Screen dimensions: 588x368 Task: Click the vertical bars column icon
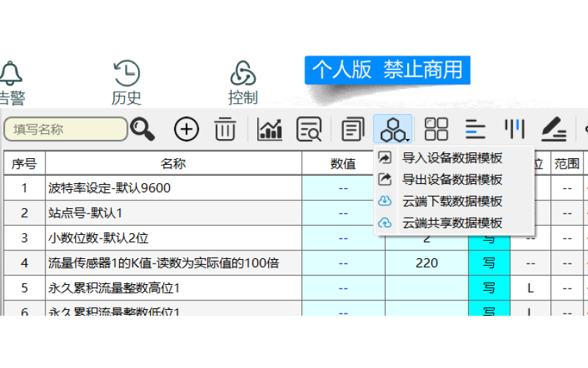pos(514,130)
